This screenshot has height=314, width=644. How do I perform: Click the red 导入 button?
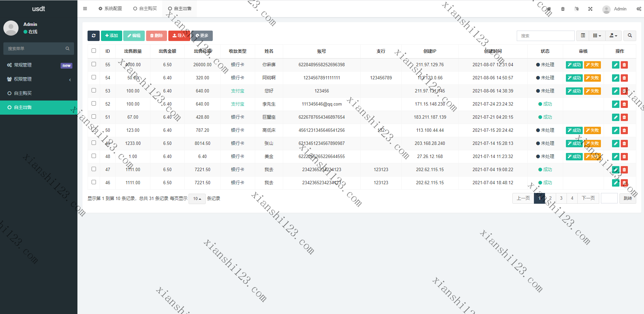(x=179, y=36)
